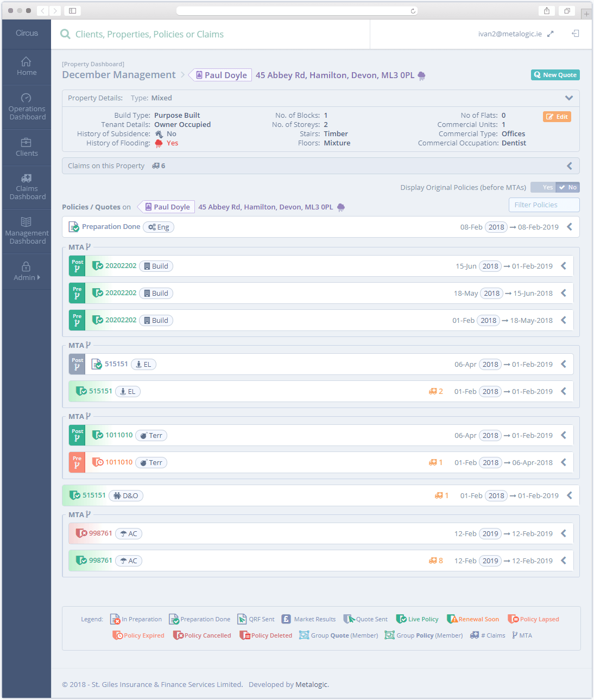Open the Claims Dashboard from the sidebar
594x700 pixels.
coord(27,187)
